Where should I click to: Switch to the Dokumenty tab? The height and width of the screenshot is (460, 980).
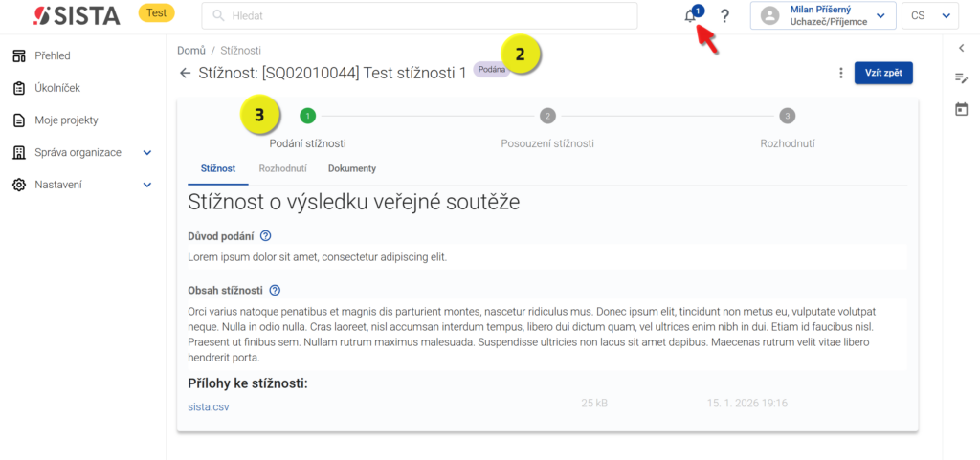(351, 168)
